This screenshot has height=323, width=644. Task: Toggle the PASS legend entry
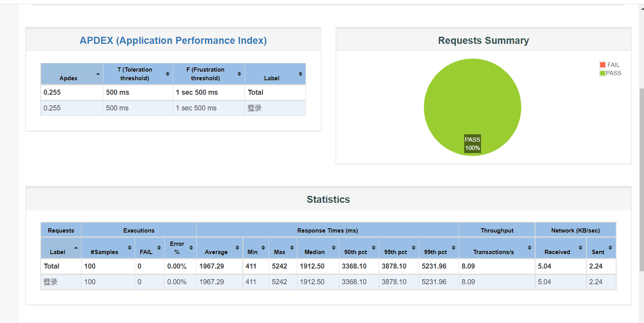pos(610,73)
